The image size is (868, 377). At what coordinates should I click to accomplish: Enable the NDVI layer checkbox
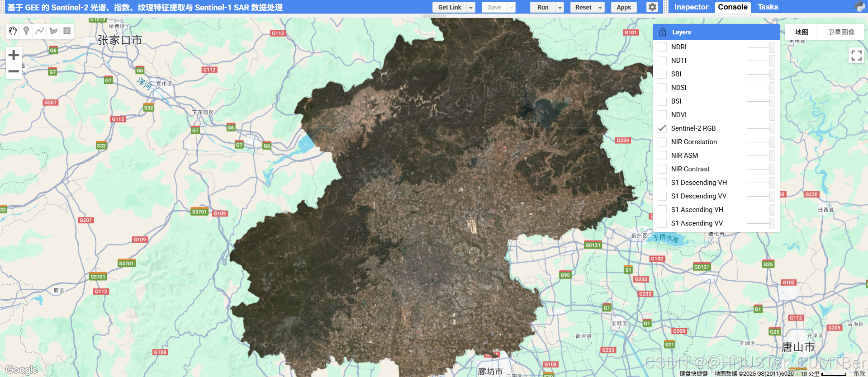tap(662, 115)
